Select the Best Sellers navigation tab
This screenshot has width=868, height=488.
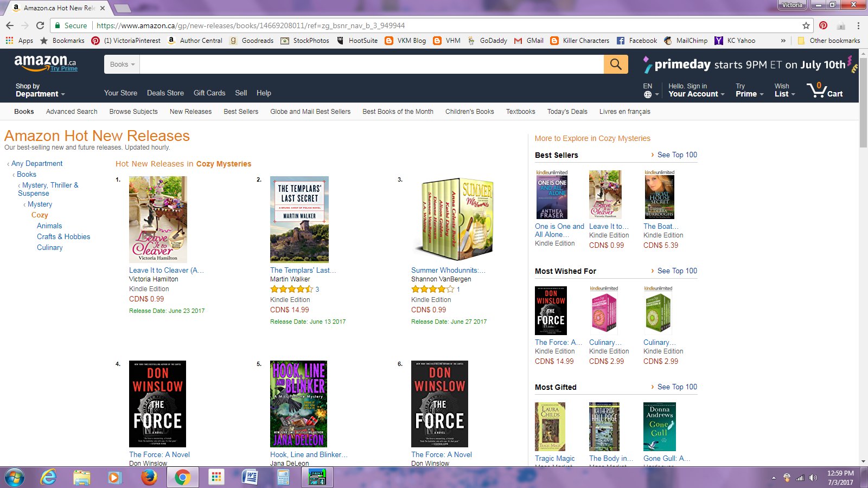[241, 112]
